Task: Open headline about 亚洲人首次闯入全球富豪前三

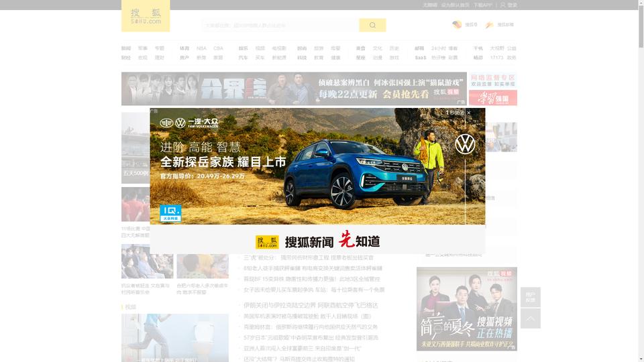Action: click(303, 349)
